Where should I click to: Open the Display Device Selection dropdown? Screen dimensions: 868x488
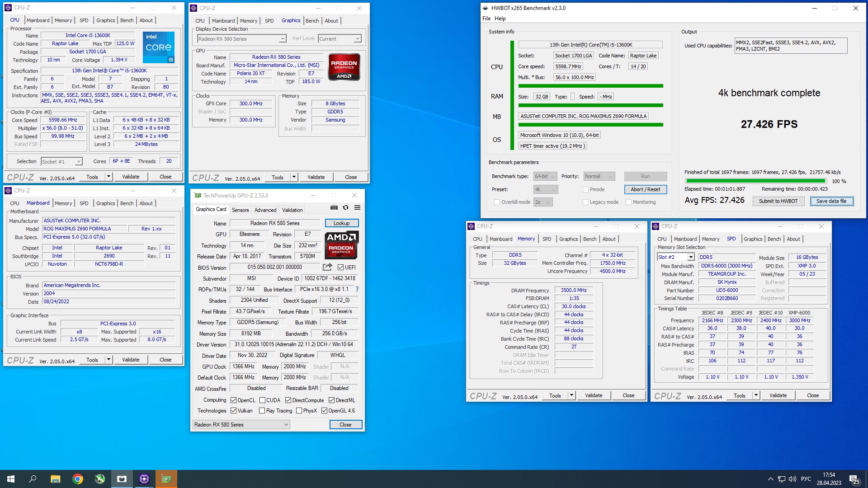(x=241, y=39)
